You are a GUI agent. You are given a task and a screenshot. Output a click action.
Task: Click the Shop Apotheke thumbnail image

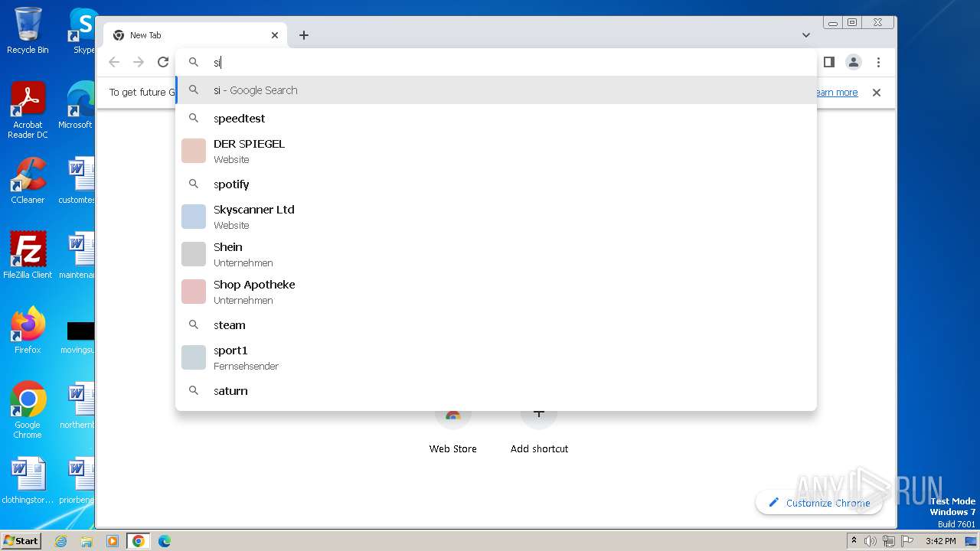pyautogui.click(x=194, y=292)
